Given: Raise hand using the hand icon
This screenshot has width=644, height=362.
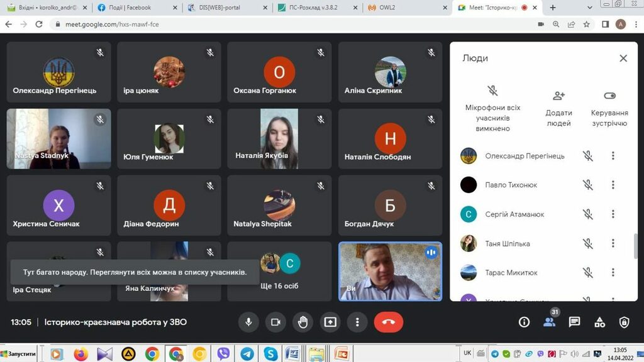Looking at the screenshot, I should tap(303, 322).
